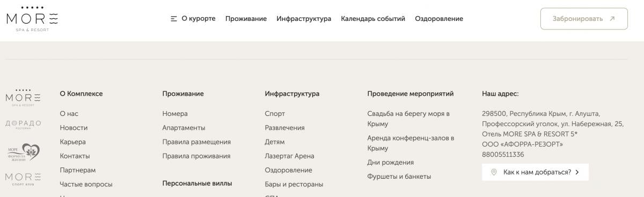
Task: Click Как к нам добраться button
Action: coord(535,172)
